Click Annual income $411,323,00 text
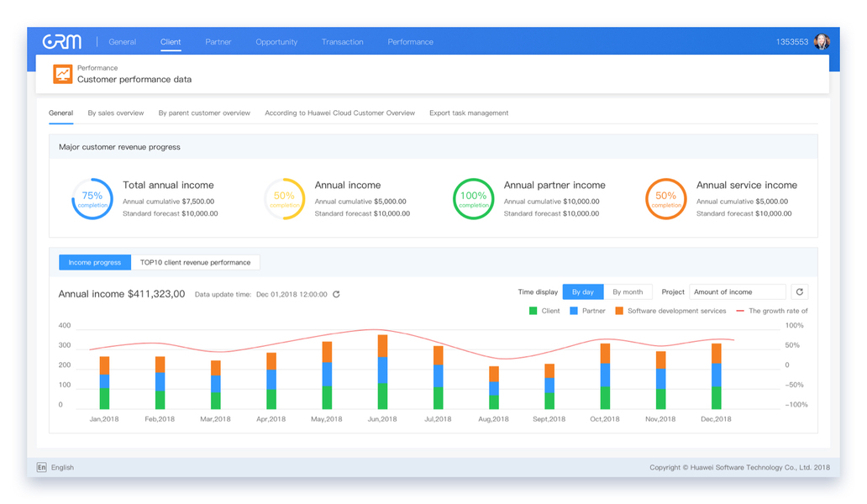This screenshot has width=867, height=504. [122, 294]
